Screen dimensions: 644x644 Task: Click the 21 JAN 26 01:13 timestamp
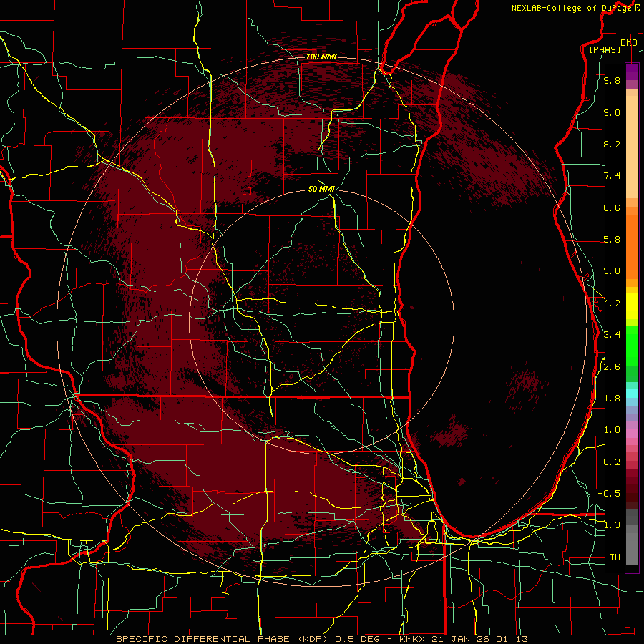pyautogui.click(x=481, y=639)
